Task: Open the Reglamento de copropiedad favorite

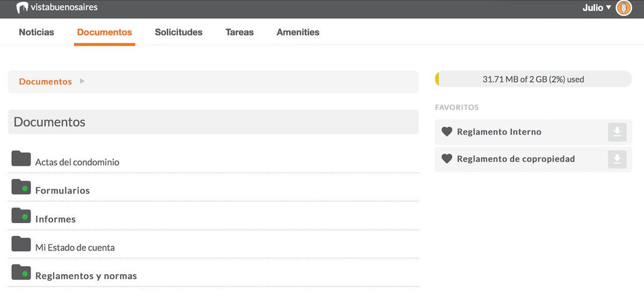Action: click(516, 159)
